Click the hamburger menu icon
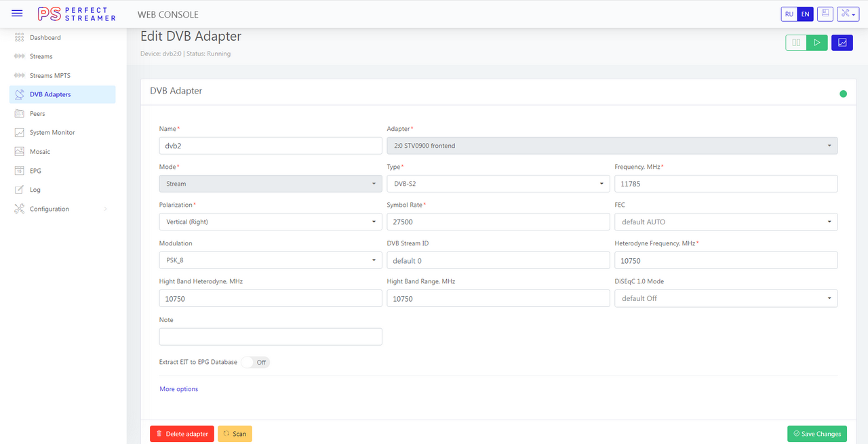 [x=17, y=14]
